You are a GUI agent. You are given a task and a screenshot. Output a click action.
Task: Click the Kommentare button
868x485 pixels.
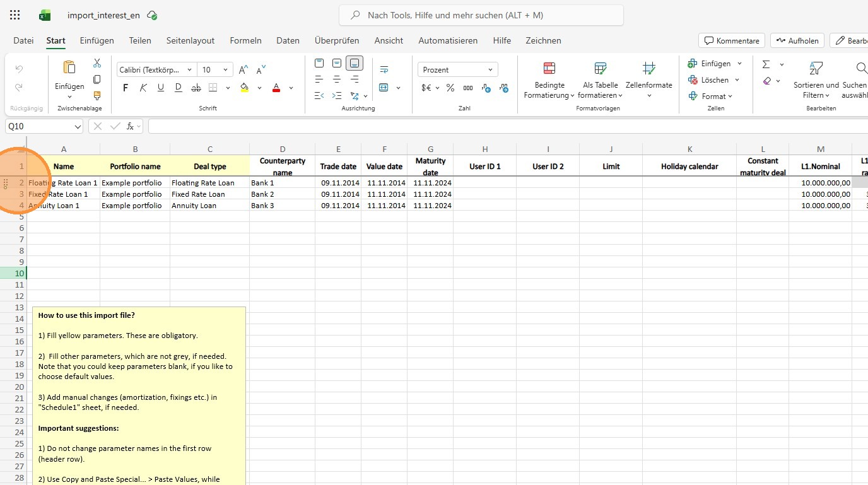(731, 40)
